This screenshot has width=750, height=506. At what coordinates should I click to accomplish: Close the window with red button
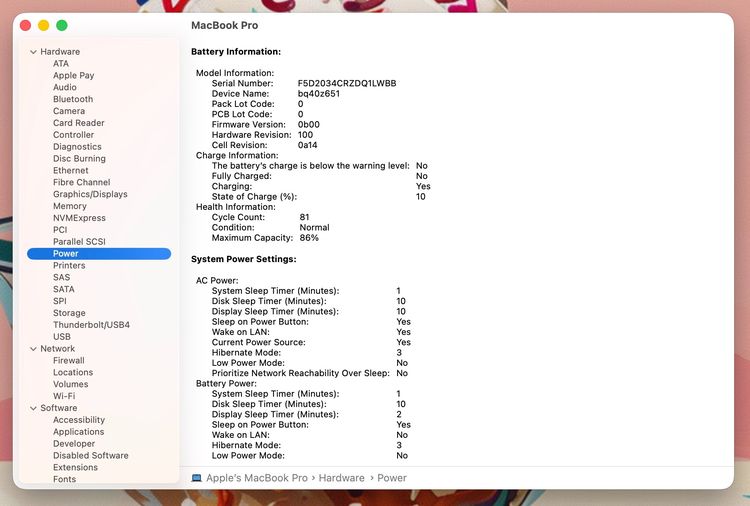25,25
